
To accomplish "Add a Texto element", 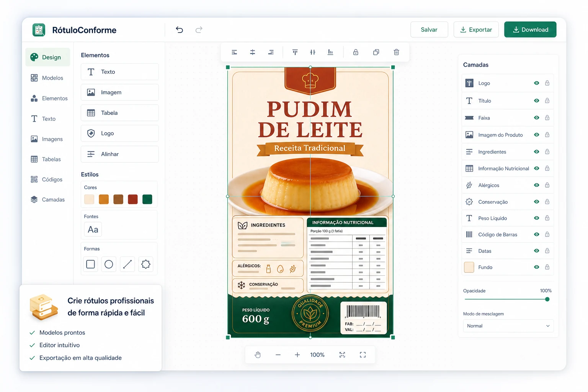I will click(x=120, y=72).
